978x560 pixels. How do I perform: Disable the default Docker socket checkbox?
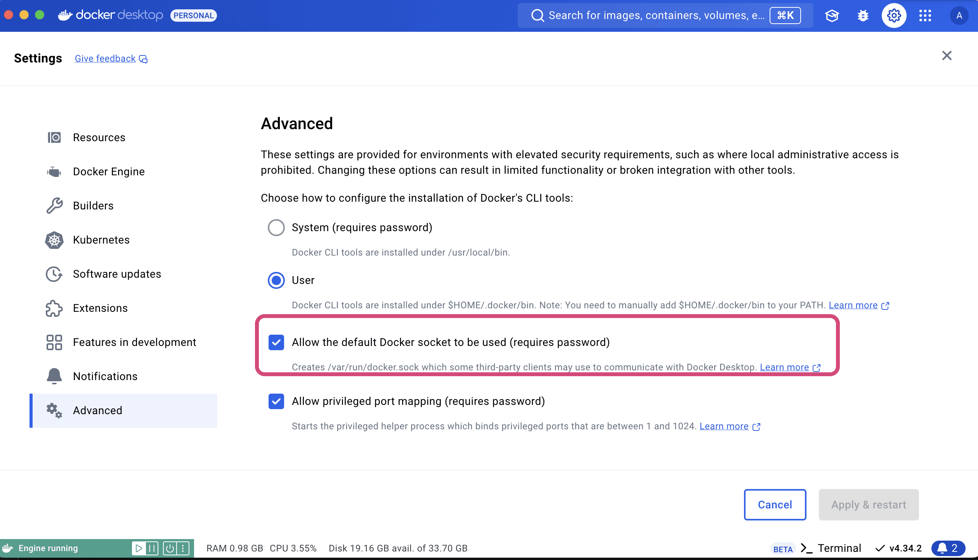276,342
